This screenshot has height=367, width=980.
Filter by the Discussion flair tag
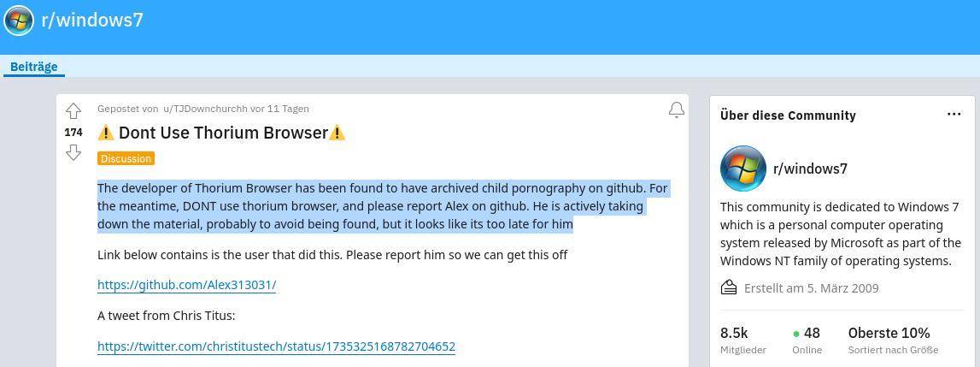126,158
